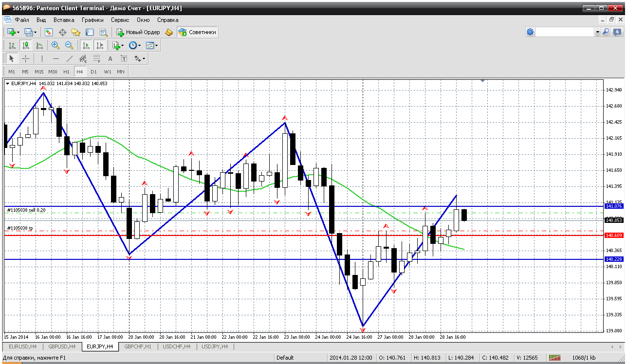Expand the Profiles dropdown arrow
Screen dimensions: 627x364
[x=36, y=32]
